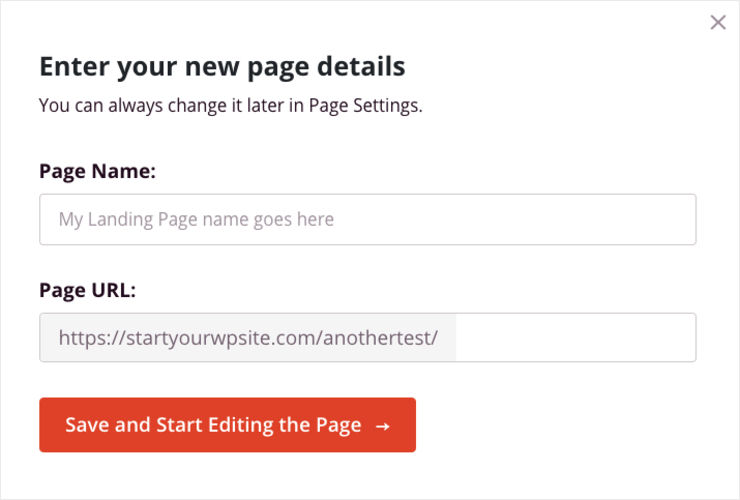Click the arrow icon in the Save button
Viewport: 740px width, 500px height.
click(x=382, y=426)
